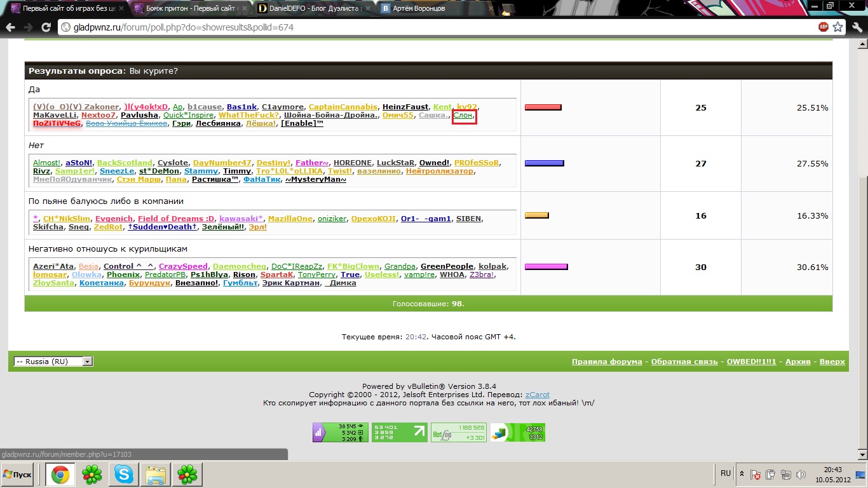Image resolution: width=868 pixels, height=488 pixels.
Task: Open the RU keyboard language selector
Action: [x=725, y=473]
